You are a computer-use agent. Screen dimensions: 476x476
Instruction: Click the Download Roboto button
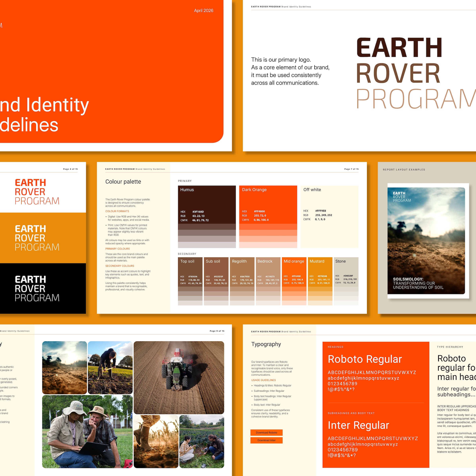click(x=266, y=432)
